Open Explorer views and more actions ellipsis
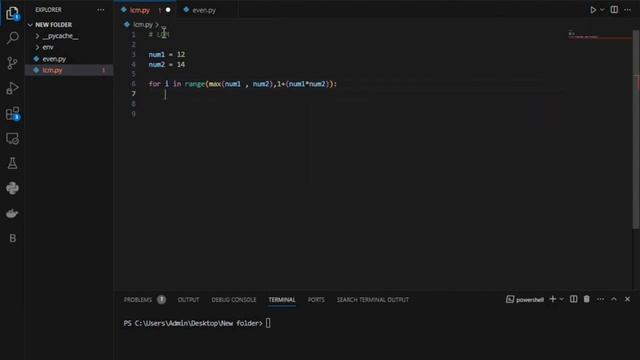The image size is (640, 360). pyautogui.click(x=100, y=10)
